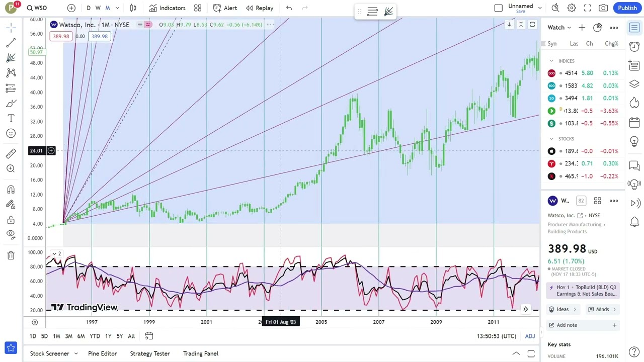Toggle magnet mode
This screenshot has width=644, height=362.
coord(11,190)
